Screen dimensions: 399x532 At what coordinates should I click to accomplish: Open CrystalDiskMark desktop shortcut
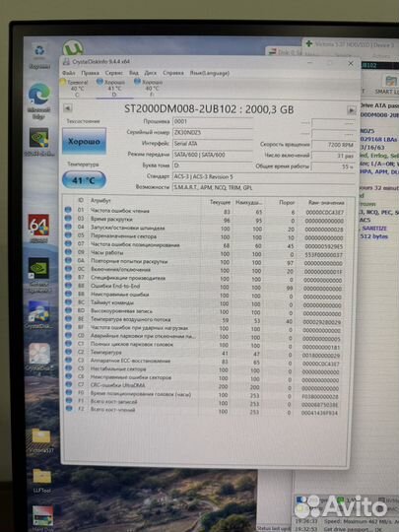(x=39, y=354)
